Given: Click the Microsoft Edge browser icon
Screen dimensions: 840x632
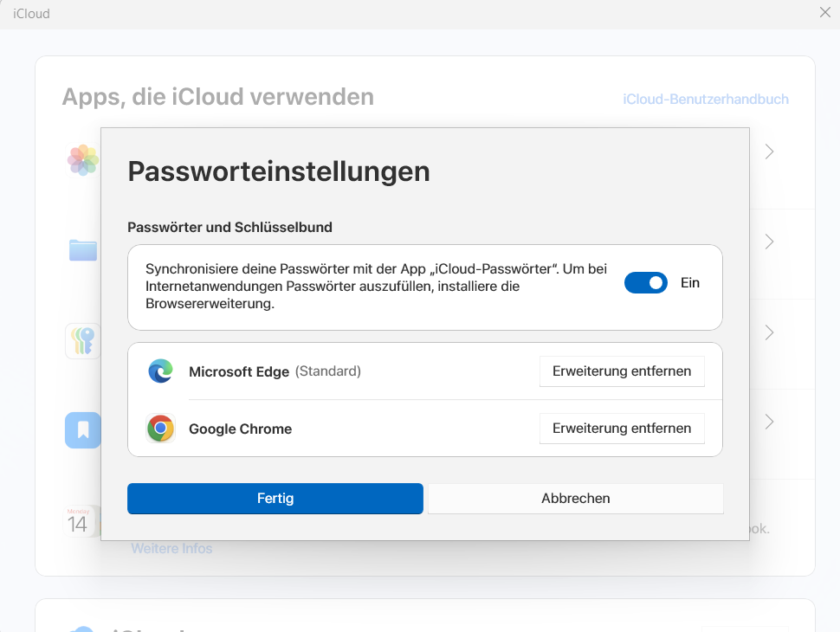Looking at the screenshot, I should click(x=160, y=371).
